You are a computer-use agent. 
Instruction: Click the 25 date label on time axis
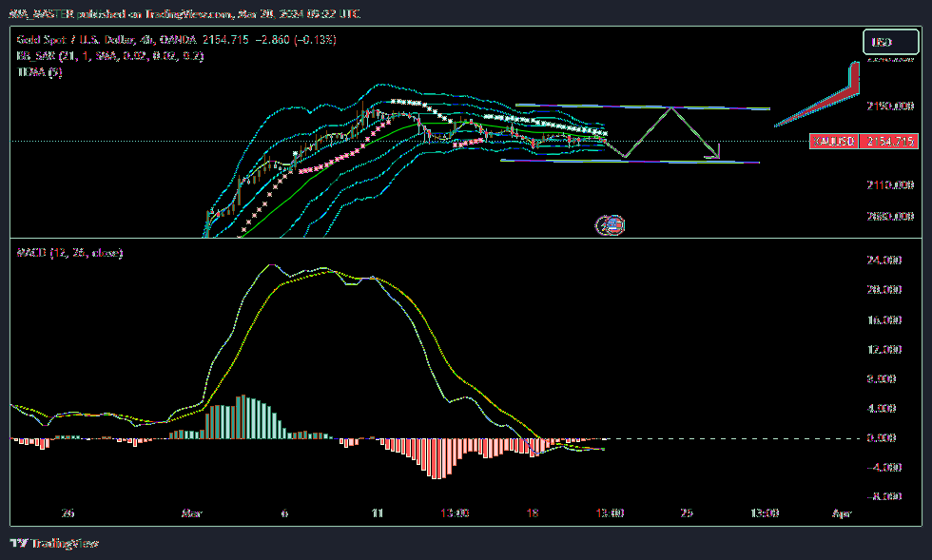coord(687,513)
